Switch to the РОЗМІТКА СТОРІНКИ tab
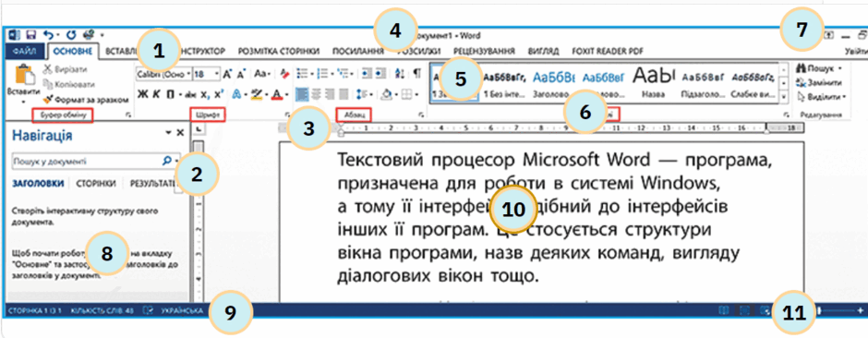The width and height of the screenshot is (868, 338). click(279, 52)
